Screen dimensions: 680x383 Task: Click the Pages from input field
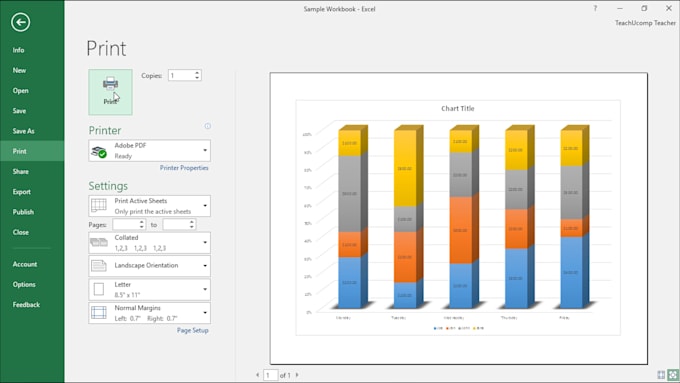129,224
